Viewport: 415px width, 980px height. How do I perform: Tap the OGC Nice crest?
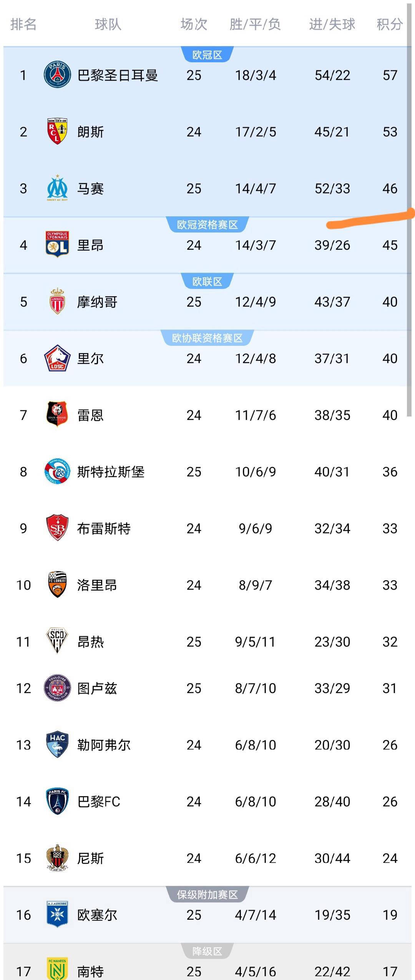tap(57, 857)
